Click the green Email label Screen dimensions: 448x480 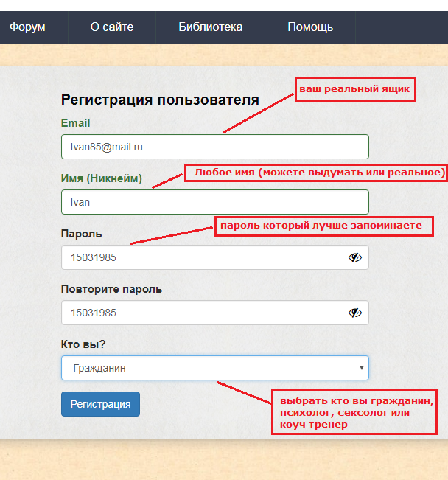click(x=75, y=123)
